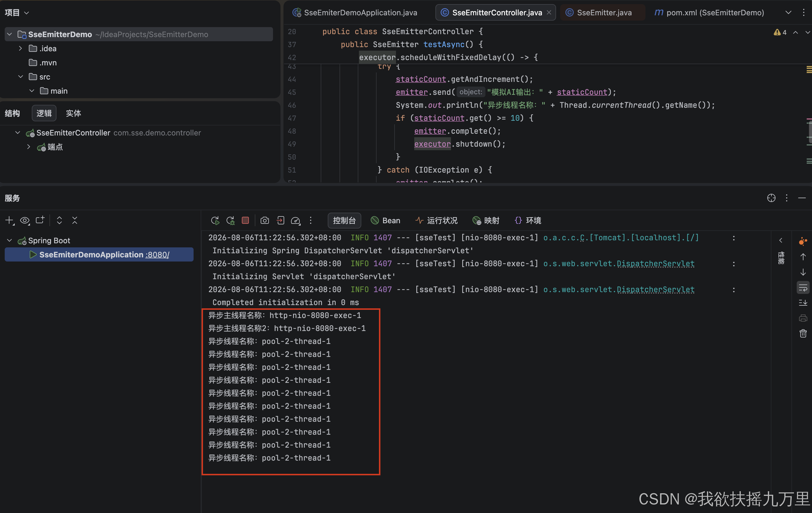Click o.a.c.c.C.[Tomcat].[localhost].[/] logger link
Viewport: 812px width, 513px height.
tap(621, 238)
